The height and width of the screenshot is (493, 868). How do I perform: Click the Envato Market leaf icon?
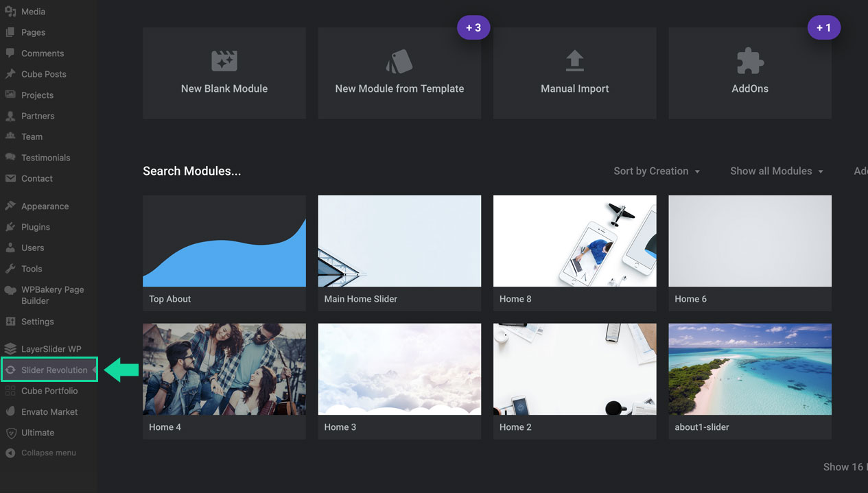pyautogui.click(x=10, y=412)
